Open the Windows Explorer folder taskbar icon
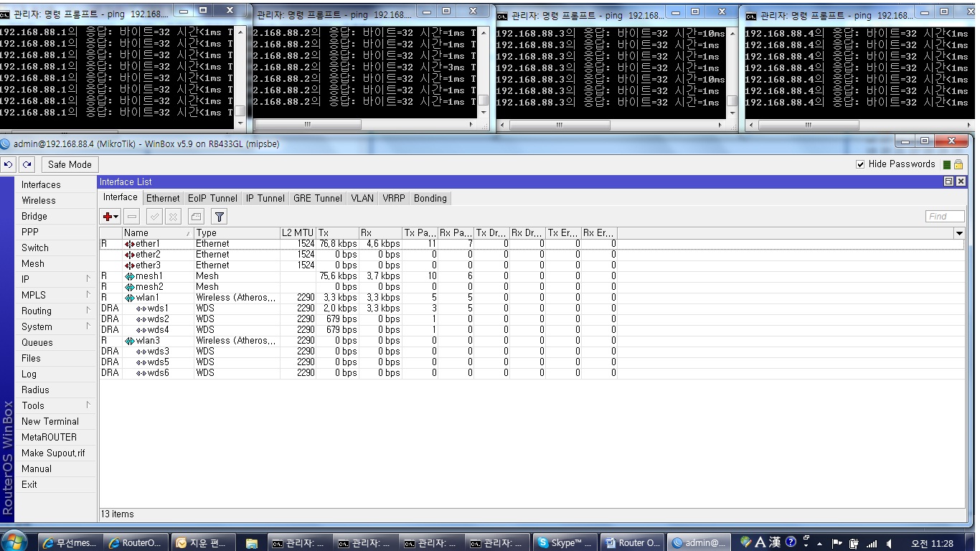Viewport: 980px width, 551px height. pos(251,543)
